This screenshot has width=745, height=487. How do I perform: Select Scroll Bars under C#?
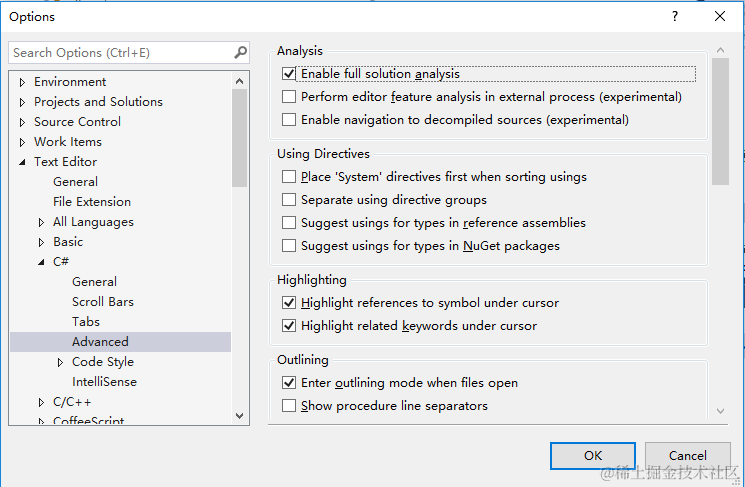pos(103,302)
